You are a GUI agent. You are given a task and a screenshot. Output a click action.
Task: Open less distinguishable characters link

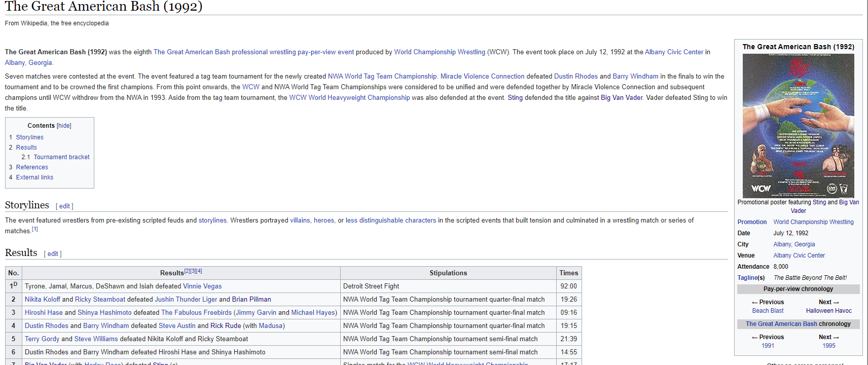(x=391, y=221)
